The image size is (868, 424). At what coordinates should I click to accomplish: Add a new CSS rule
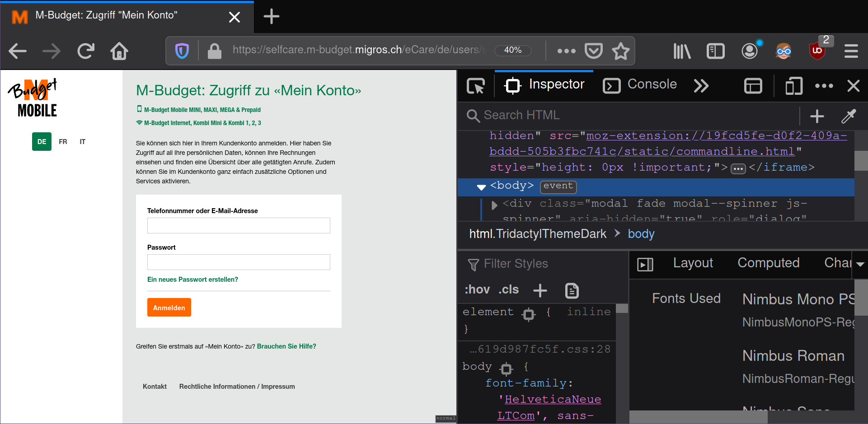click(x=540, y=290)
